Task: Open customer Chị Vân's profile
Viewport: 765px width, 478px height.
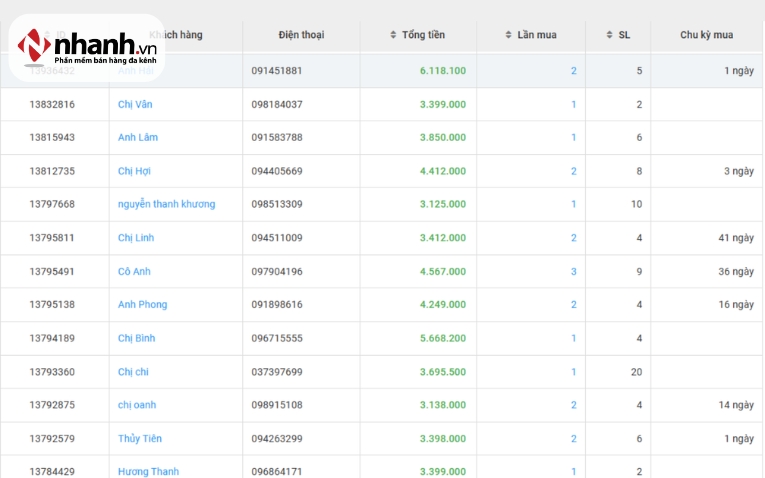Action: pos(135,104)
